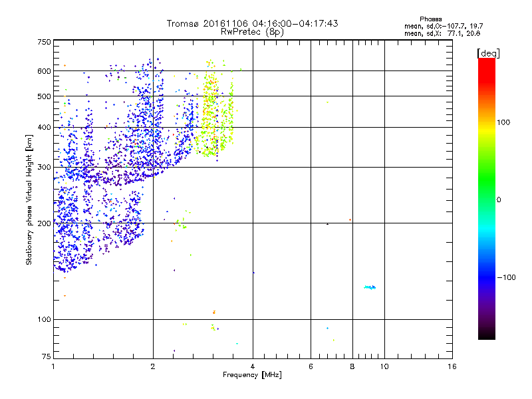Click y-axis tick label '200'

[44, 223]
